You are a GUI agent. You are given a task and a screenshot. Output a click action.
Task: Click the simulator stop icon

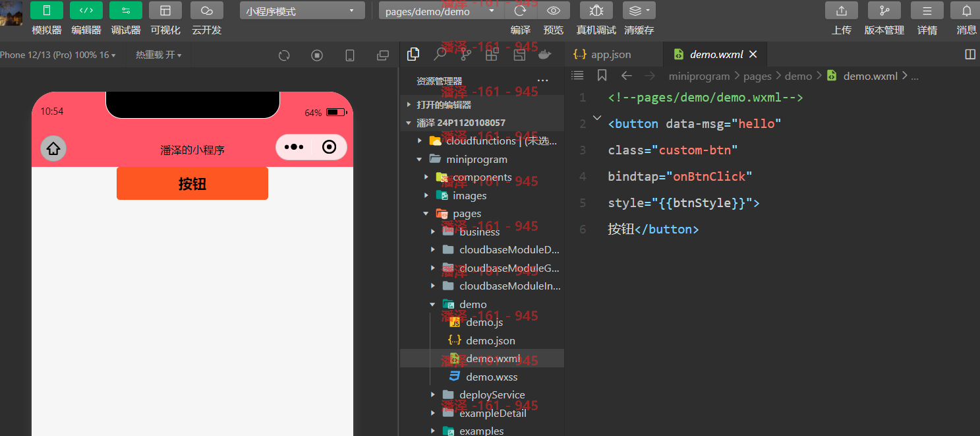pos(317,55)
